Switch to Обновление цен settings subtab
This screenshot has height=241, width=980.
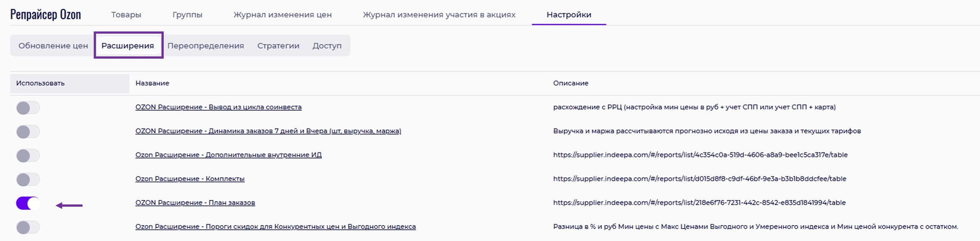pos(53,46)
